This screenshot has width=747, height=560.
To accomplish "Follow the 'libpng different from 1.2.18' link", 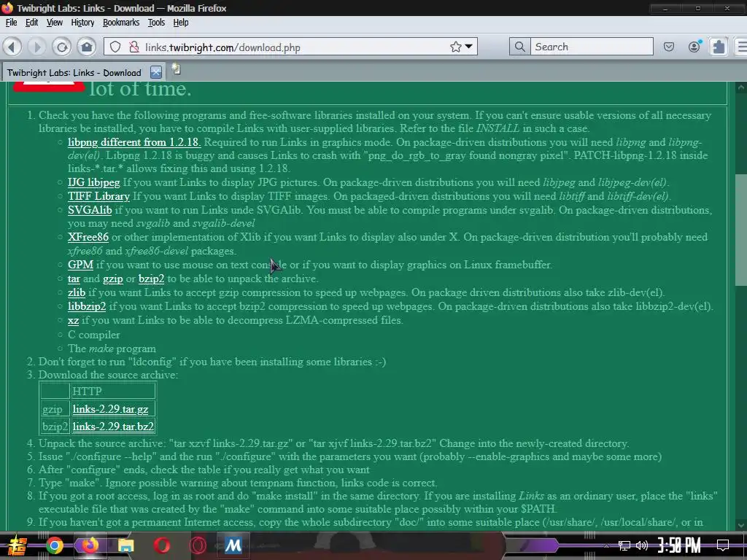I will point(134,142).
